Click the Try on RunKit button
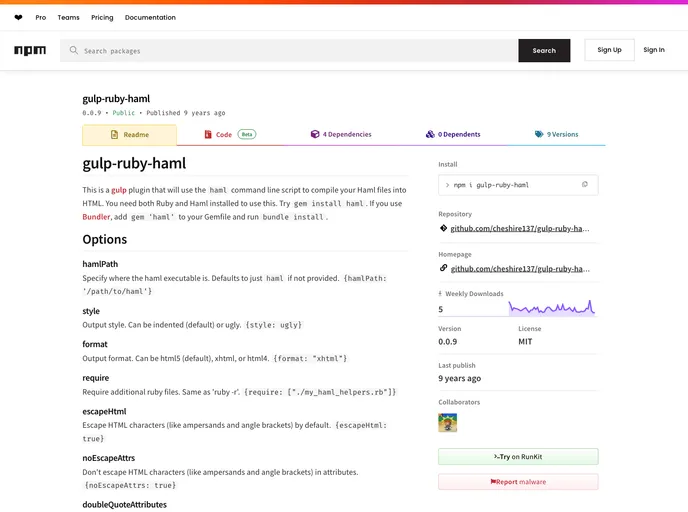 518,457
